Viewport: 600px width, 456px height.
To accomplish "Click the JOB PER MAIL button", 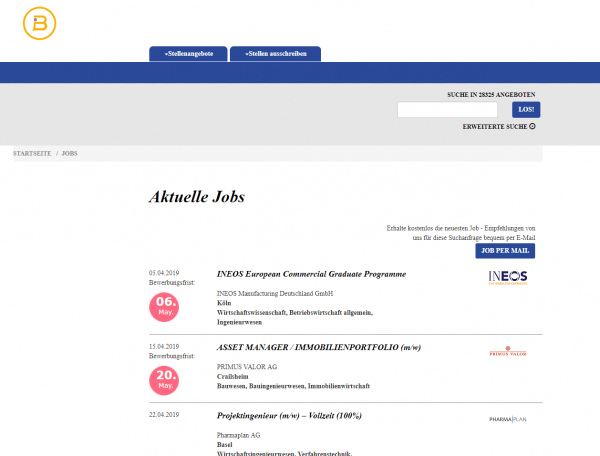I will point(505,251).
